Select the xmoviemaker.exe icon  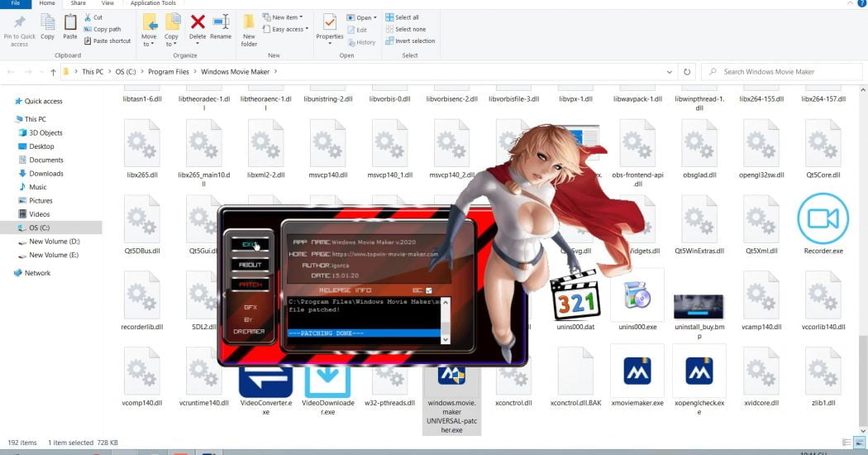637,371
